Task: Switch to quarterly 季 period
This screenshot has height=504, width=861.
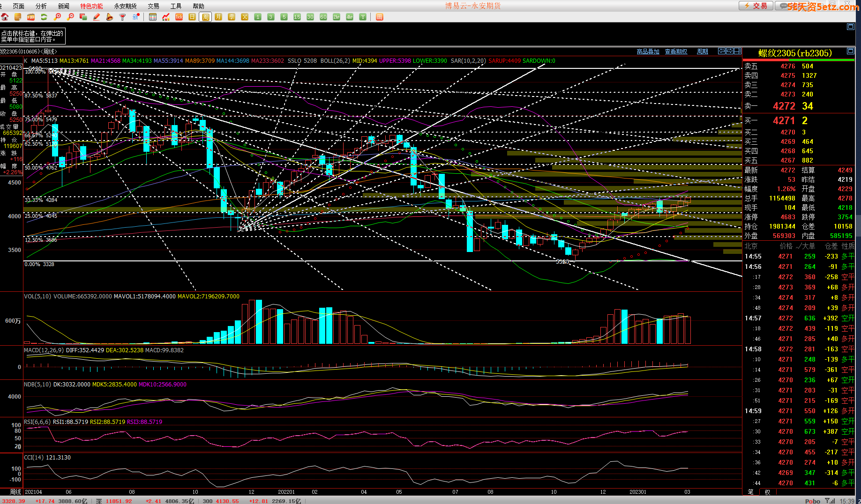Action: point(232,17)
